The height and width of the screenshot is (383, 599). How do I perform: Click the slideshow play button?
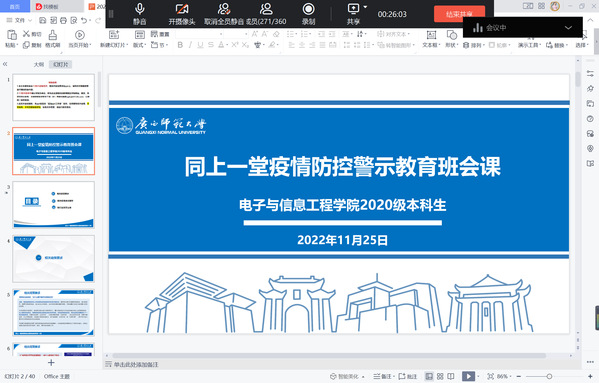point(468,377)
